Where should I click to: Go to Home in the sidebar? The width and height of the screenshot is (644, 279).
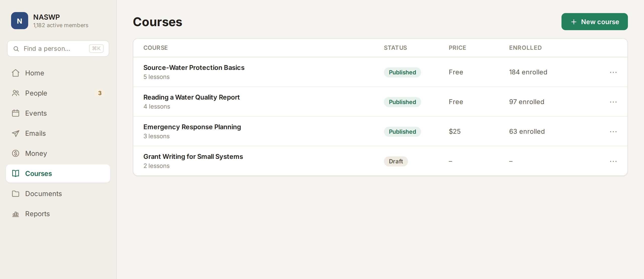click(x=58, y=73)
